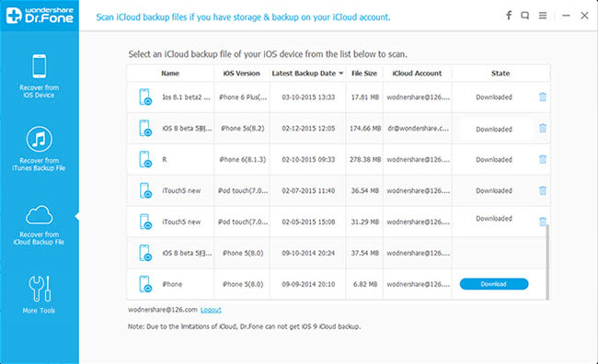Open More Tools wrench icon

point(40,289)
